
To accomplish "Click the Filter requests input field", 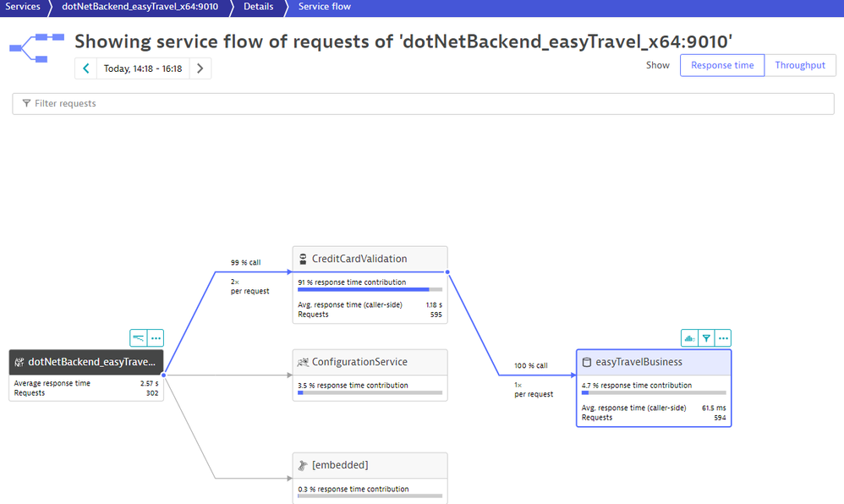I will pyautogui.click(x=423, y=103).
